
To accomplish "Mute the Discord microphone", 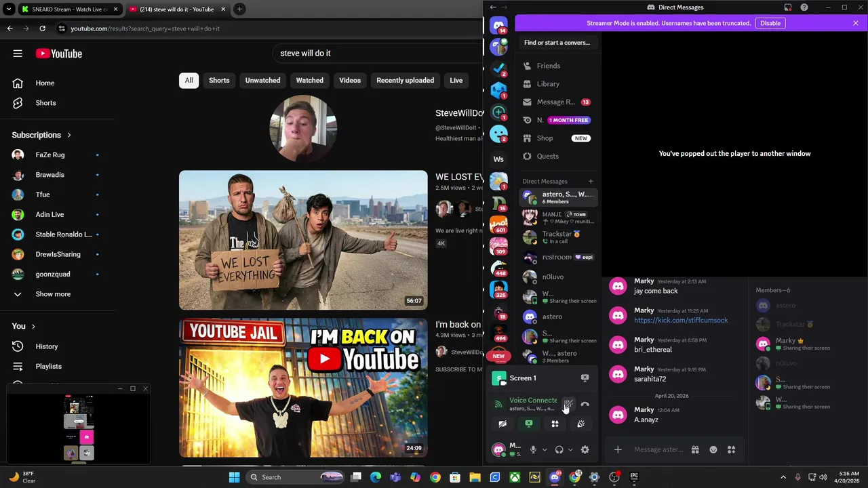I will pyautogui.click(x=533, y=449).
